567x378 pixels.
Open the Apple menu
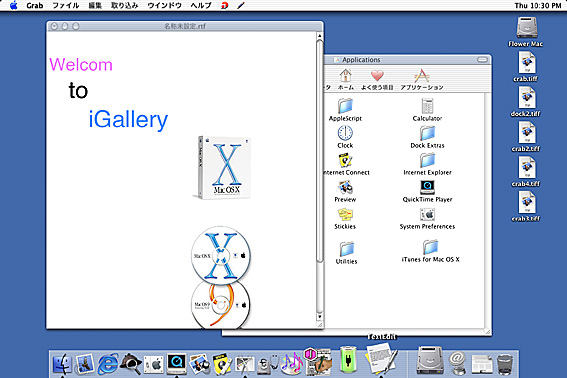point(13,5)
